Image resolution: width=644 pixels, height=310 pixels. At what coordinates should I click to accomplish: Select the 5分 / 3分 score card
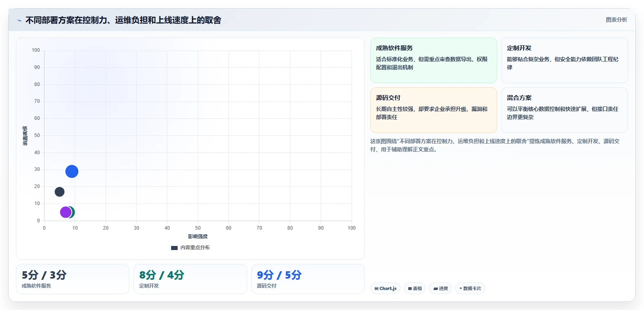(73, 279)
